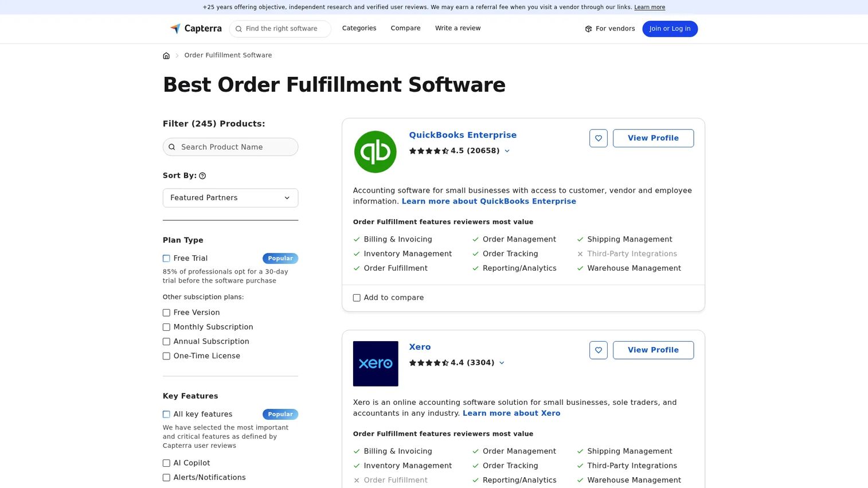
Task: Click the Popular badge beside All key features
Action: [280, 415]
